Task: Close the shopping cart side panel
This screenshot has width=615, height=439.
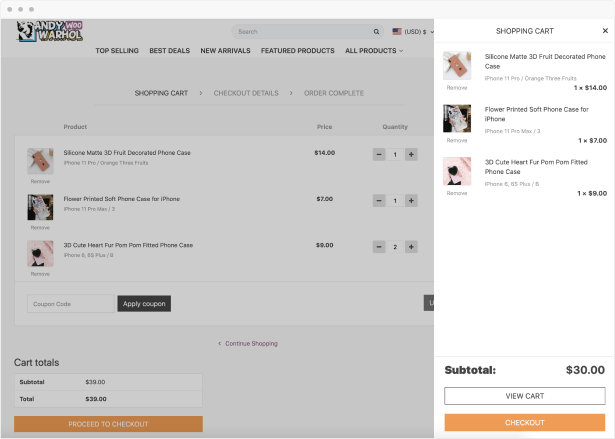Action: [x=605, y=31]
